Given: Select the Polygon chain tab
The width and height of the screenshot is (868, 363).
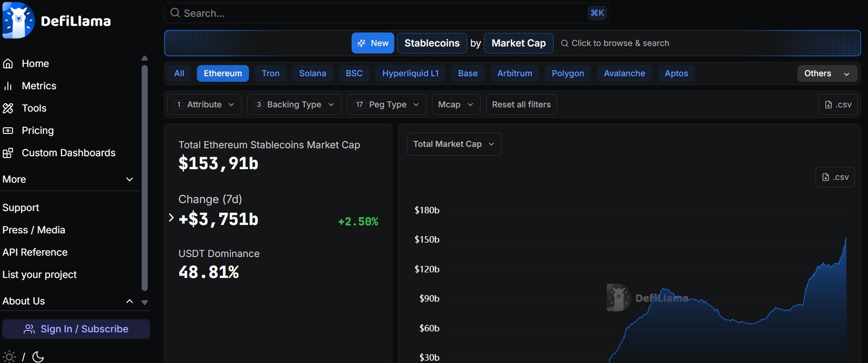Looking at the screenshot, I should click(568, 73).
